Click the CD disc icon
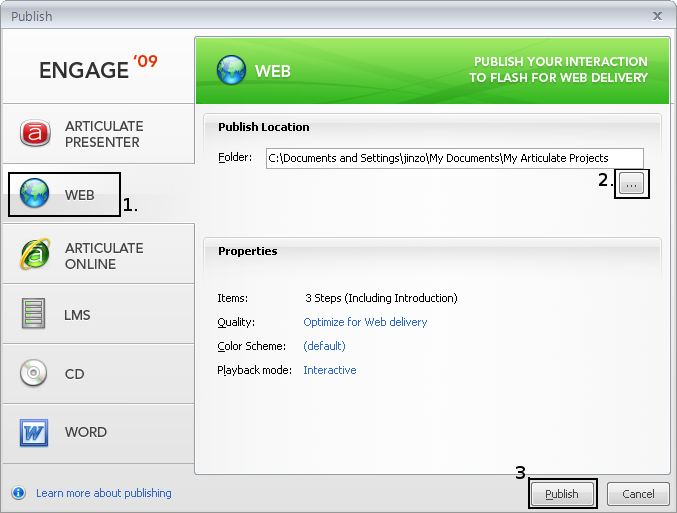This screenshot has height=513, width=677. click(33, 373)
